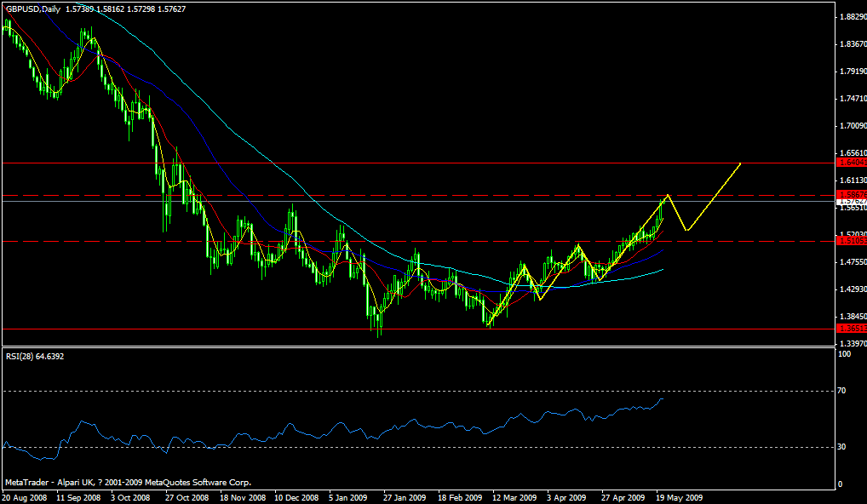
Task: Click the 19 May 2009 axis label
Action: [678, 495]
